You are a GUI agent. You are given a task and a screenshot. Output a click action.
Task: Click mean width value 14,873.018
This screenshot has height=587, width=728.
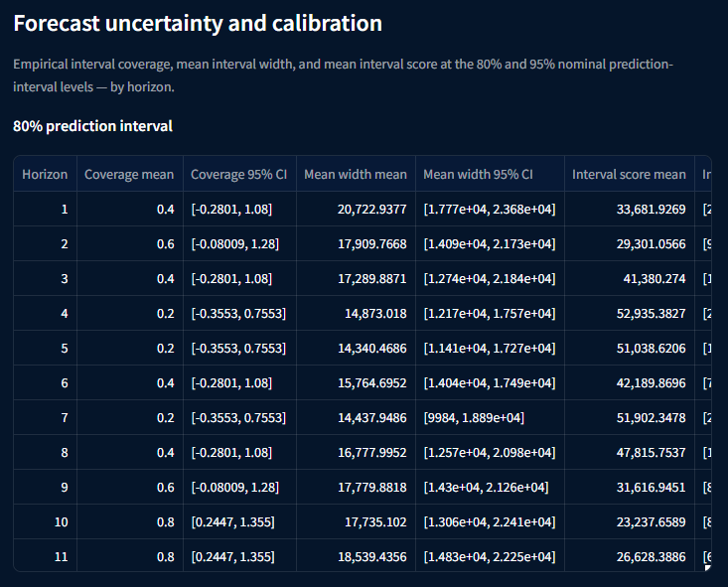tap(356, 314)
